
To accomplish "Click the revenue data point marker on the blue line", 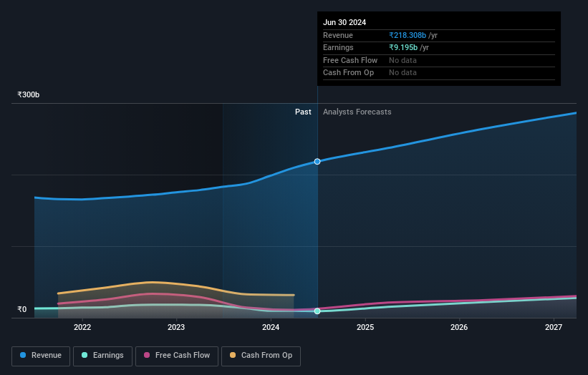I will 317,162.
